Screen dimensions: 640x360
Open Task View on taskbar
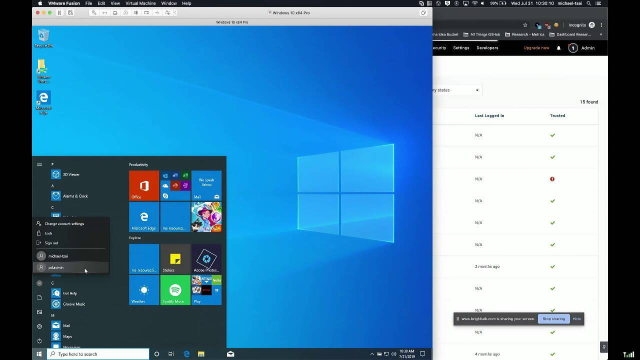pos(171,354)
